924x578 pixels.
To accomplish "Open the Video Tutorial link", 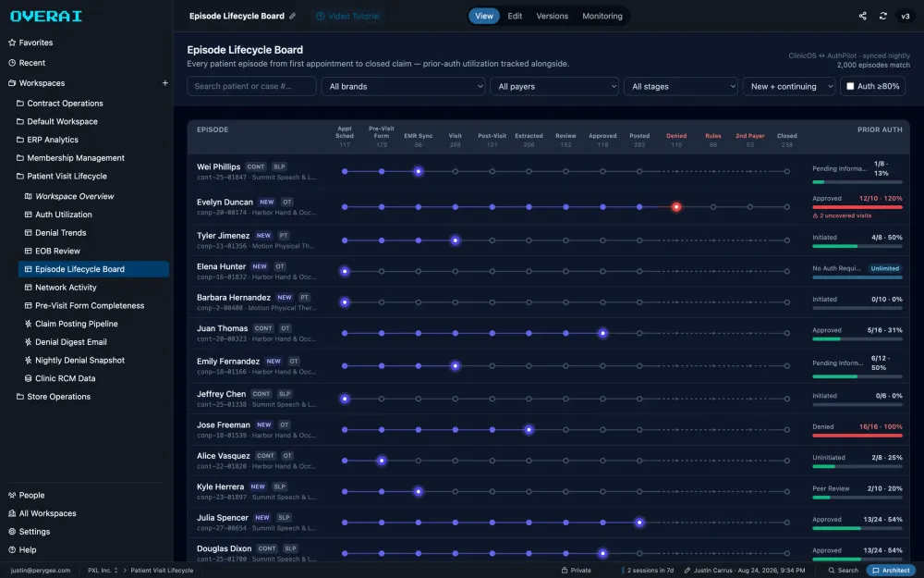I will pyautogui.click(x=348, y=16).
